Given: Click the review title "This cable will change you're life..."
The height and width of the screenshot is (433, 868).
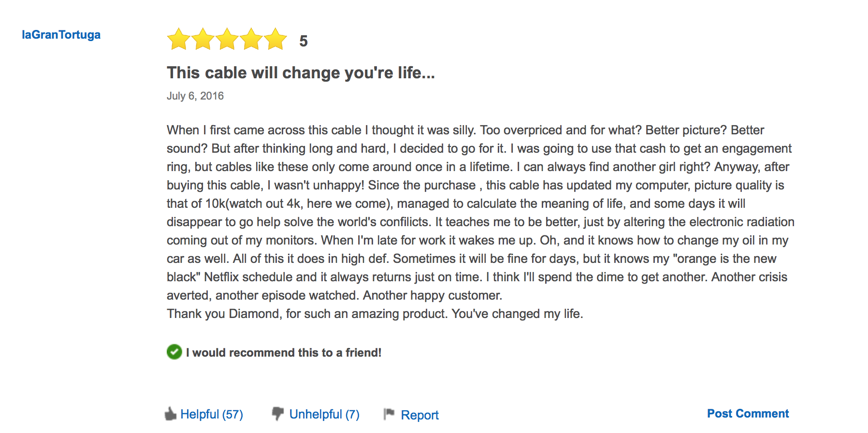Looking at the screenshot, I should tap(301, 72).
